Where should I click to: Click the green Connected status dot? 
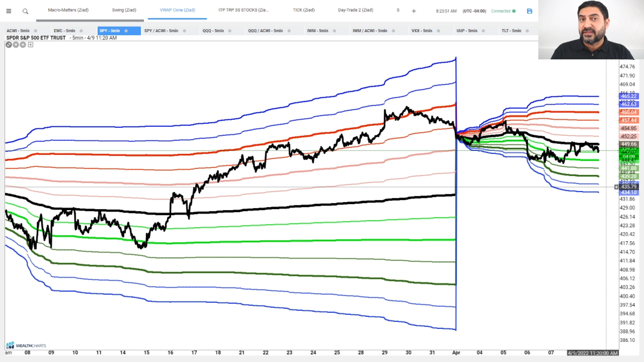[514, 11]
